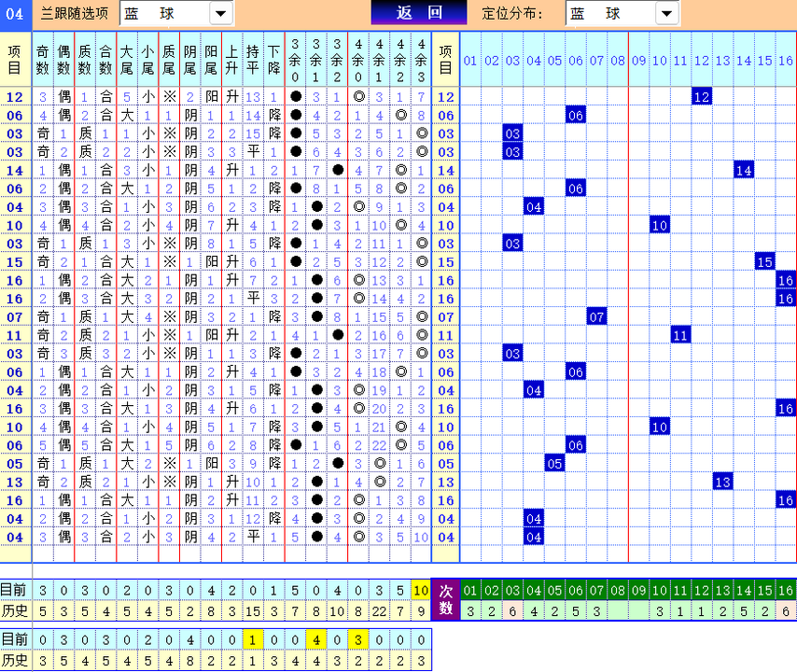
Task: Click the blue 14 marker in distribution grid
Action: pos(744,170)
